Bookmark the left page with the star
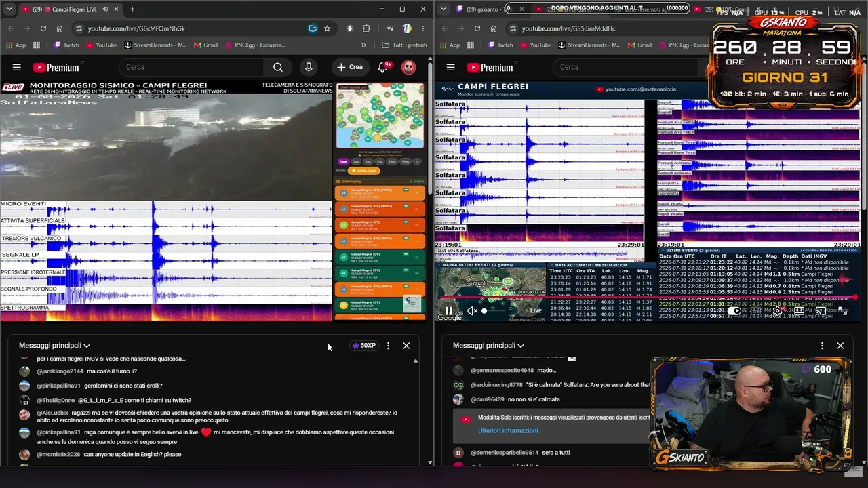Viewport: 868px width, 488px height. [x=328, y=28]
